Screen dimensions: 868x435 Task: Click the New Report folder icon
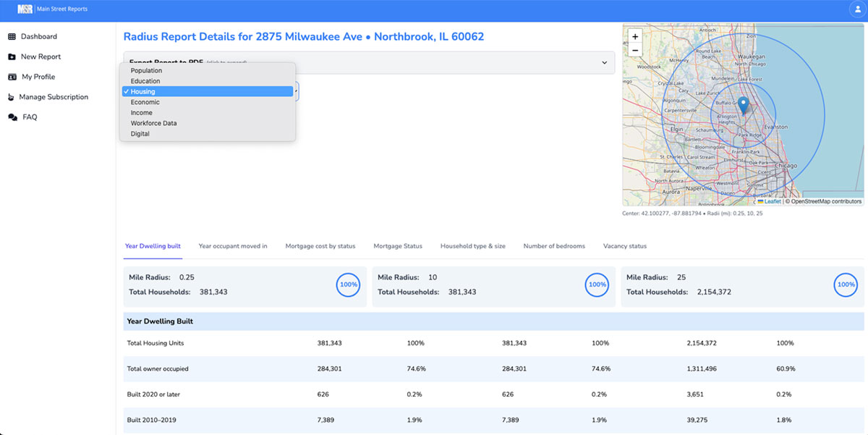tap(10, 56)
